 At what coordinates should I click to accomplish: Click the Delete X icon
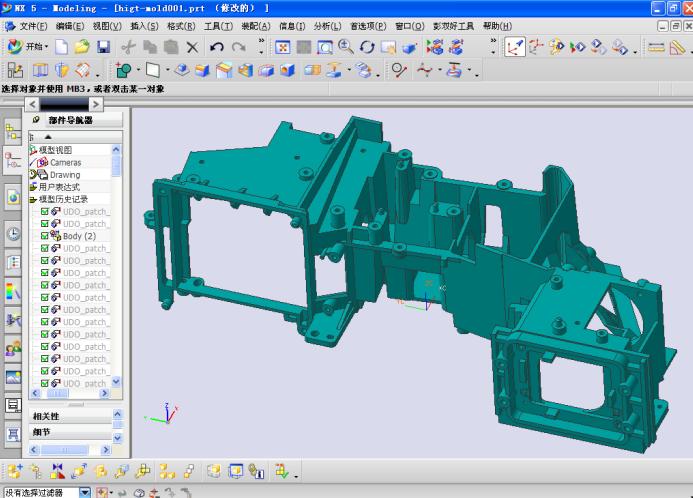coord(192,47)
